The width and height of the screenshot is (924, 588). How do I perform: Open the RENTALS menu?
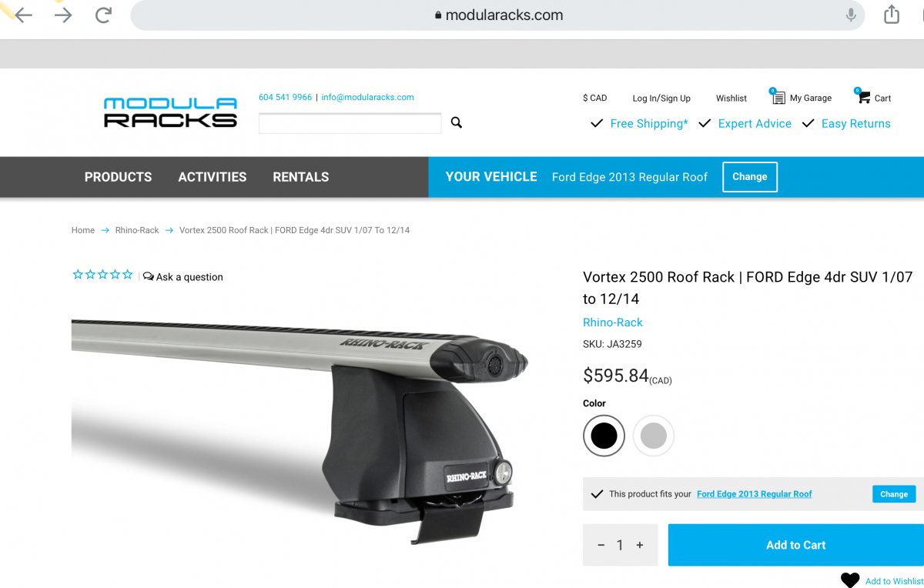301,177
